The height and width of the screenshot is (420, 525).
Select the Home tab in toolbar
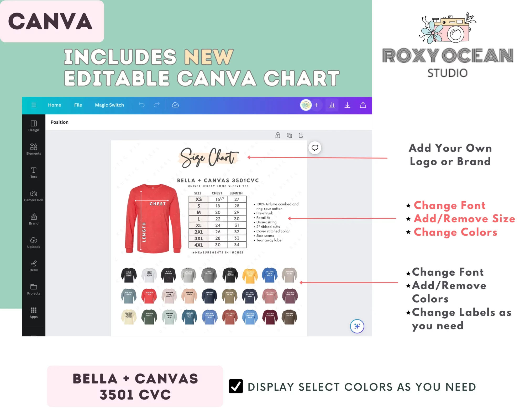coord(54,105)
